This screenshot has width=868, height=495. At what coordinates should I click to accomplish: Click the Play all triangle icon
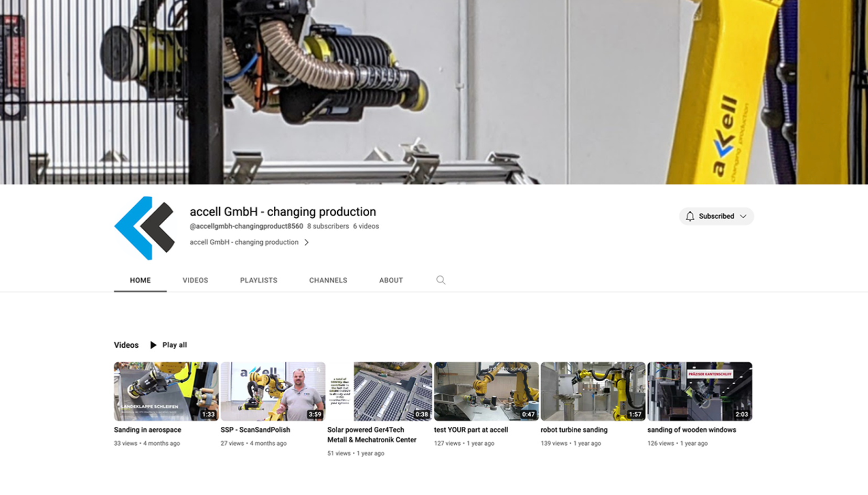coord(153,345)
